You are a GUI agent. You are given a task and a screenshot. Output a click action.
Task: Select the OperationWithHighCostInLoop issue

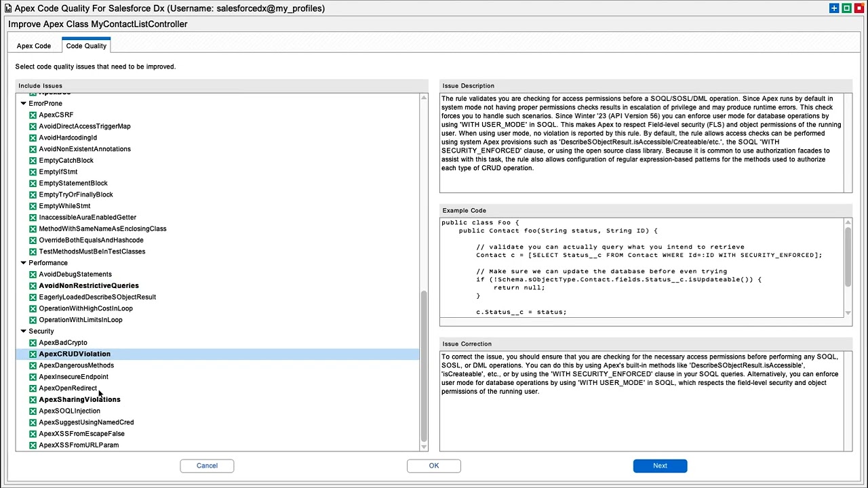(x=85, y=308)
